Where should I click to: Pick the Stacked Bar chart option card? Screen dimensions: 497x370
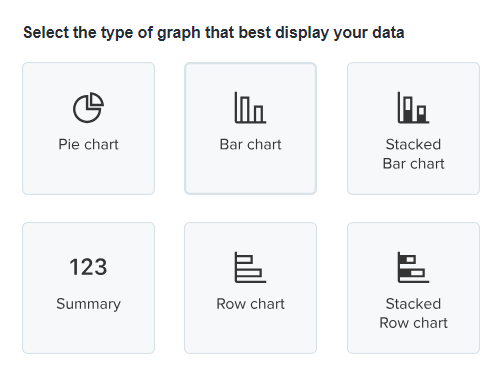tap(413, 128)
